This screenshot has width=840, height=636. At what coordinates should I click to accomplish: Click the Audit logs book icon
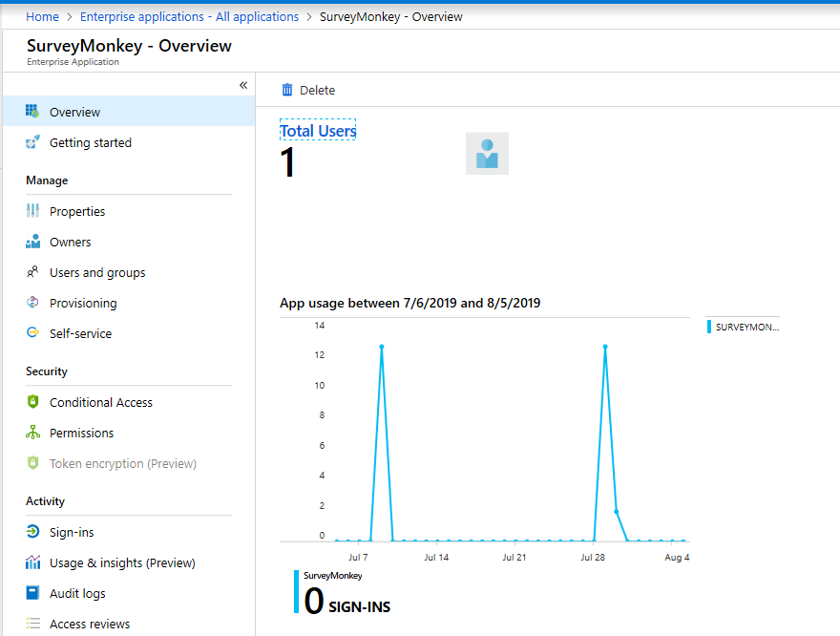pyautogui.click(x=32, y=593)
